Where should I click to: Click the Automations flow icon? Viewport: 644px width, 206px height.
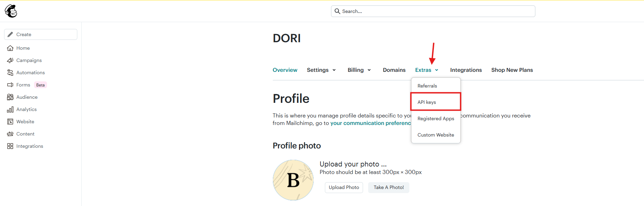click(10, 73)
